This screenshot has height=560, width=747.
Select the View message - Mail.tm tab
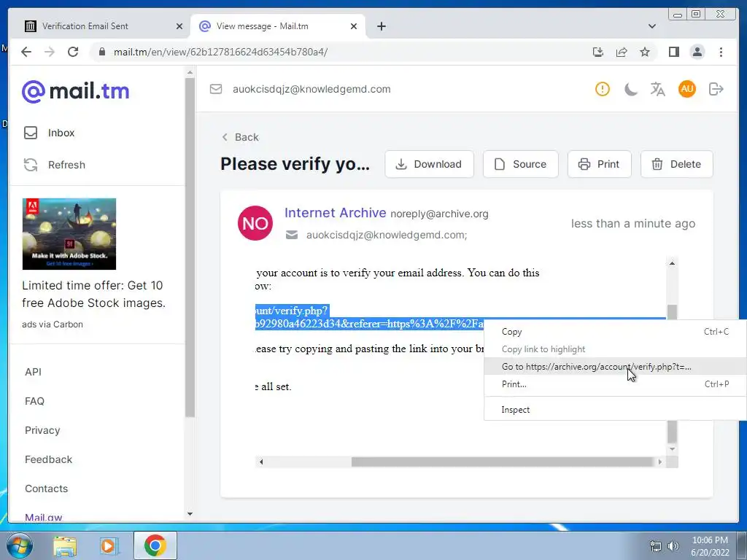[278, 26]
